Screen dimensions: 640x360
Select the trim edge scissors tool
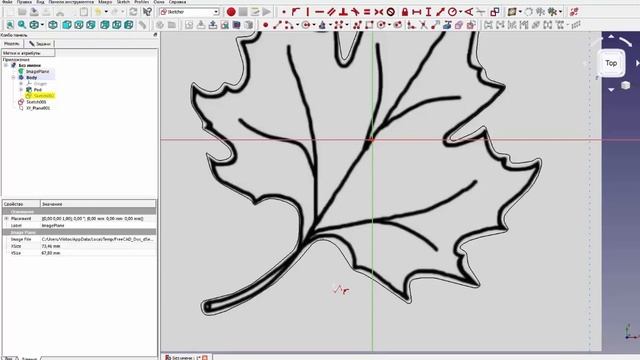[424, 25]
